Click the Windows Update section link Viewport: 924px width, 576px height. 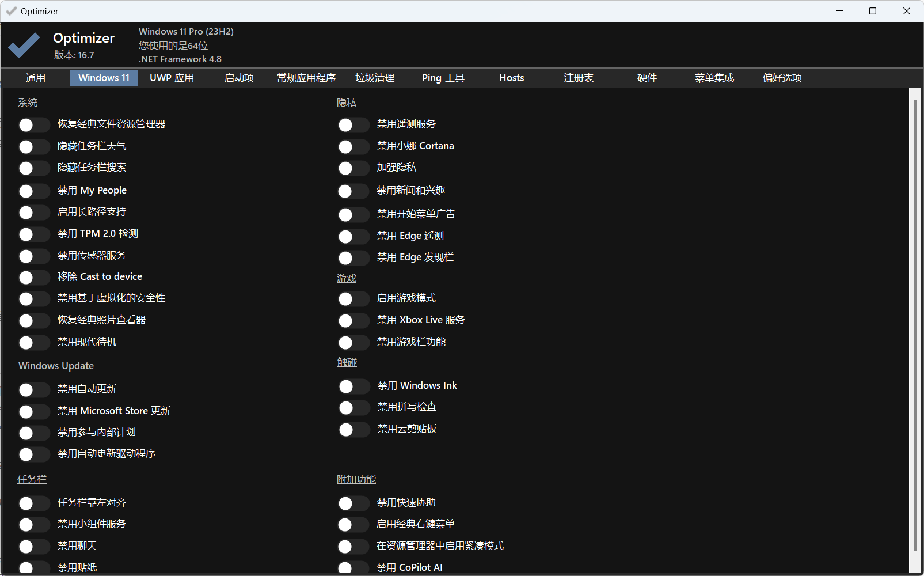pos(55,365)
